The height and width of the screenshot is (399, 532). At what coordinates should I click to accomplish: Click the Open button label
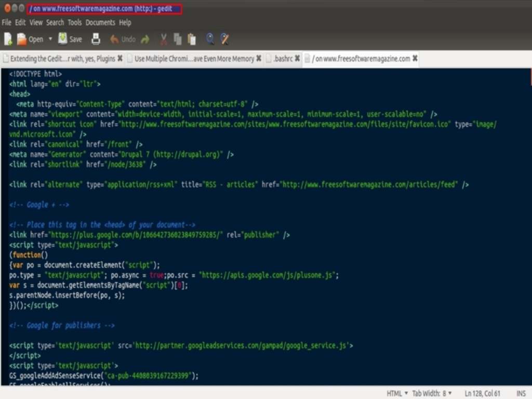36,39
